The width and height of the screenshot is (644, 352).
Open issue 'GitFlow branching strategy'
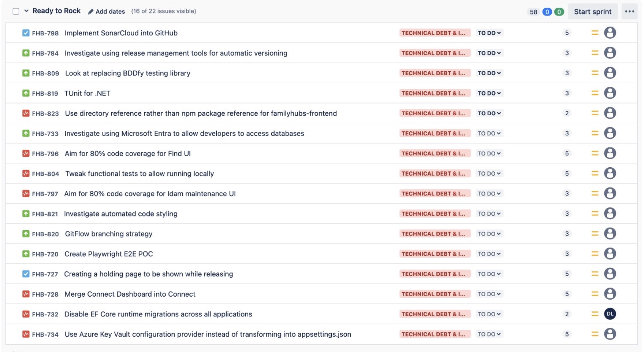click(109, 234)
